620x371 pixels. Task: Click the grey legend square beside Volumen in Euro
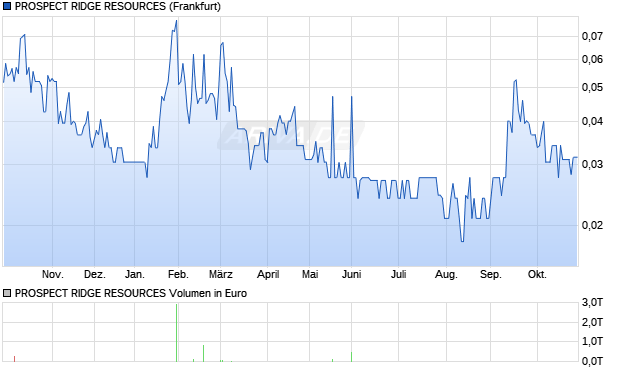click(x=7, y=293)
